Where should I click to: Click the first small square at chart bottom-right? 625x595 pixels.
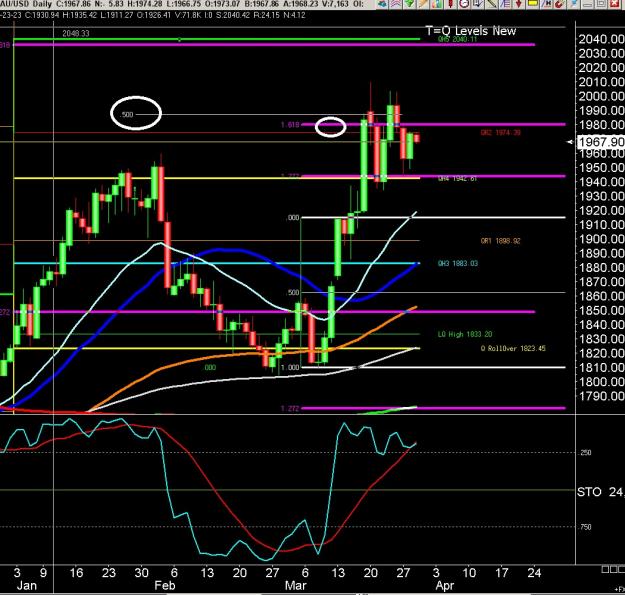click(604, 569)
